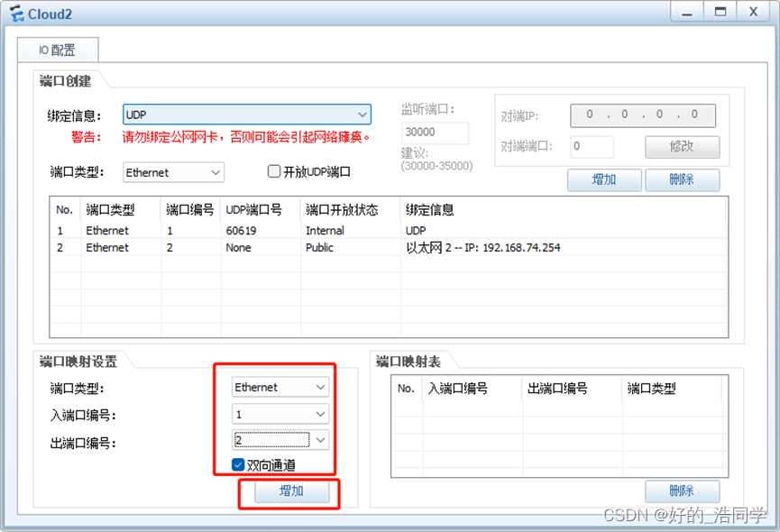The width and height of the screenshot is (780, 532).
Task: Click the None cell in UDP端口号 column
Action: coord(238,248)
